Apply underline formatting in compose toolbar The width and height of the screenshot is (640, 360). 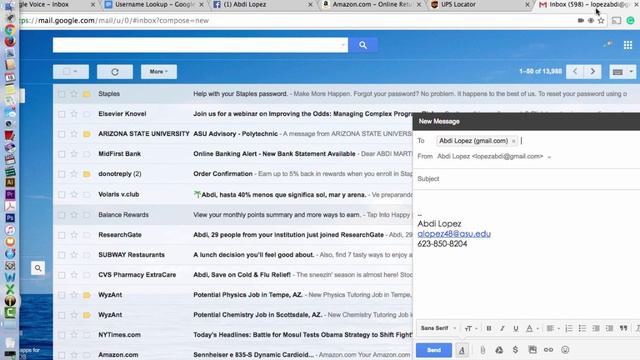pyautogui.click(x=516, y=328)
